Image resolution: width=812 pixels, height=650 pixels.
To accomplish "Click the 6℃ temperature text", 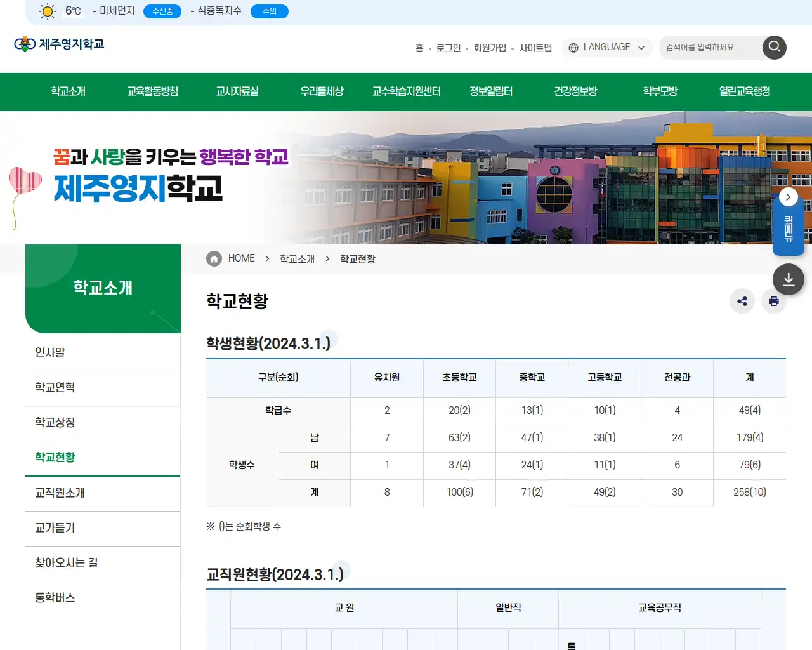I will click(73, 11).
